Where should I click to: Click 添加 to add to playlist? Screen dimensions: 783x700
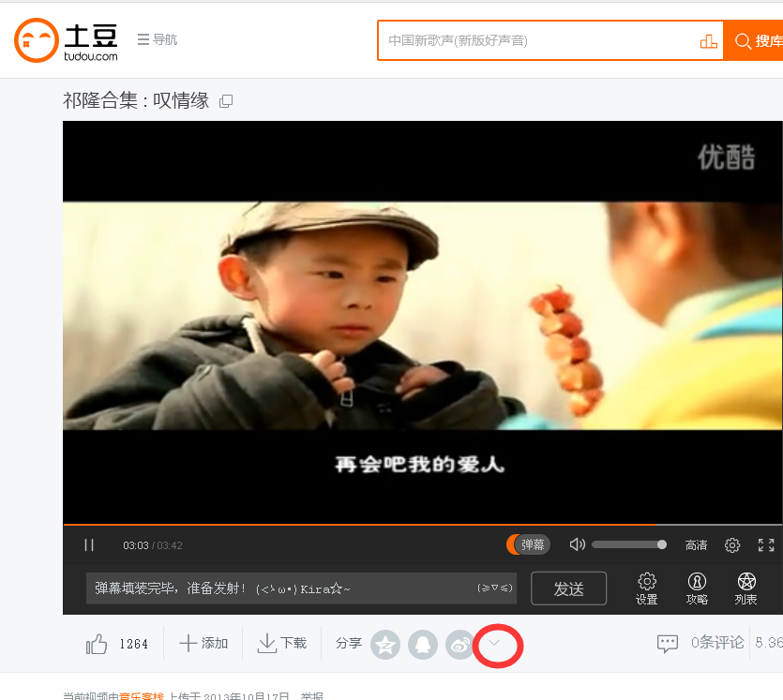click(203, 643)
